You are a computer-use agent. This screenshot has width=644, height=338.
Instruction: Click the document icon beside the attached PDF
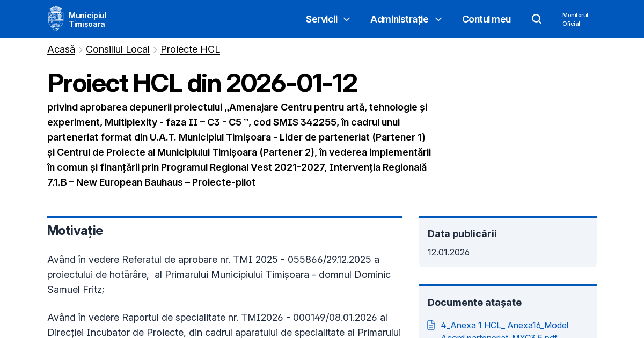point(430,325)
